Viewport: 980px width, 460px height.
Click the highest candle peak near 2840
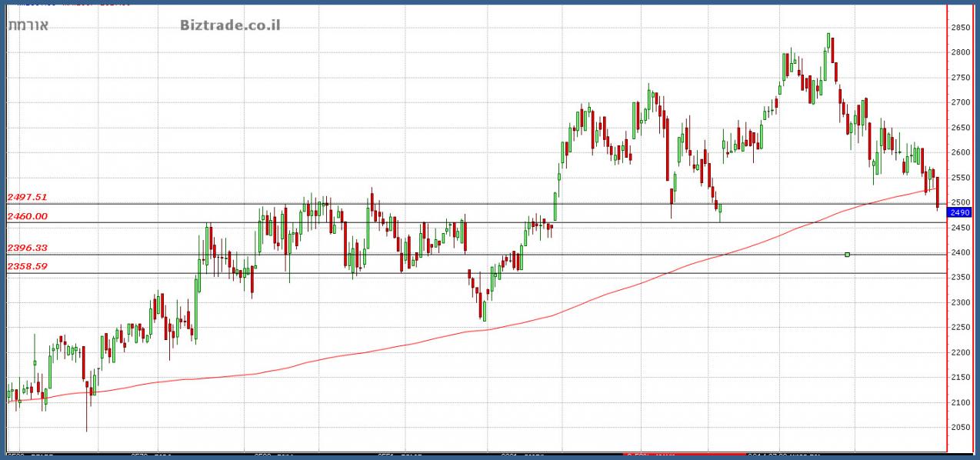click(828, 35)
